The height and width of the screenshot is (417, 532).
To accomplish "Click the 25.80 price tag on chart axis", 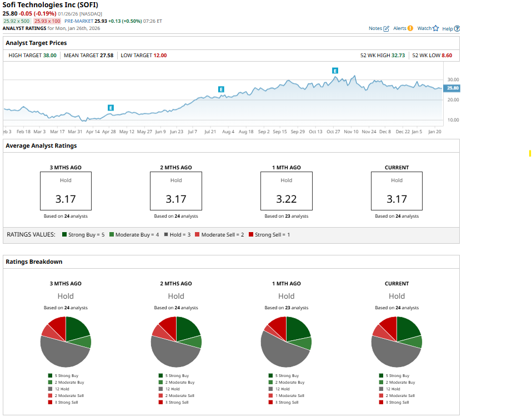I will (453, 88).
